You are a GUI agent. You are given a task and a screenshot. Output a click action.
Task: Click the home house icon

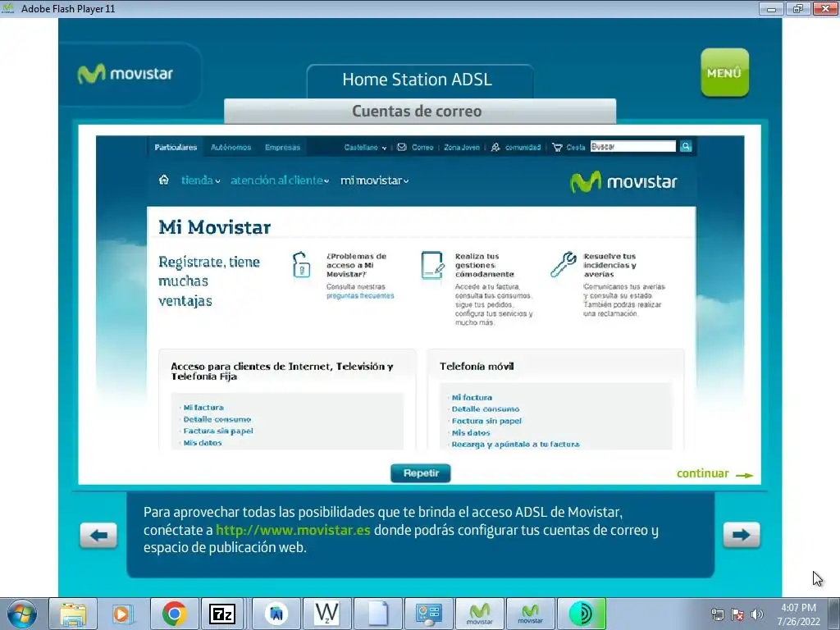pos(164,180)
